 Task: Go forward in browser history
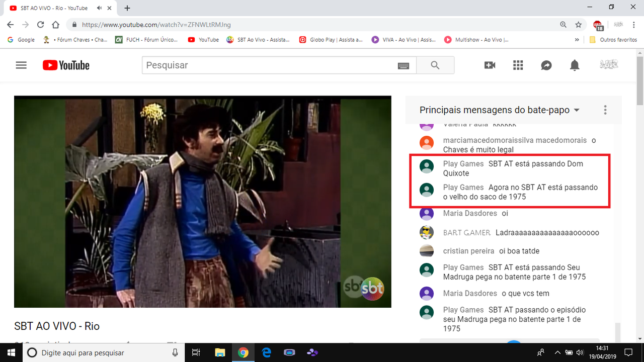(25, 24)
